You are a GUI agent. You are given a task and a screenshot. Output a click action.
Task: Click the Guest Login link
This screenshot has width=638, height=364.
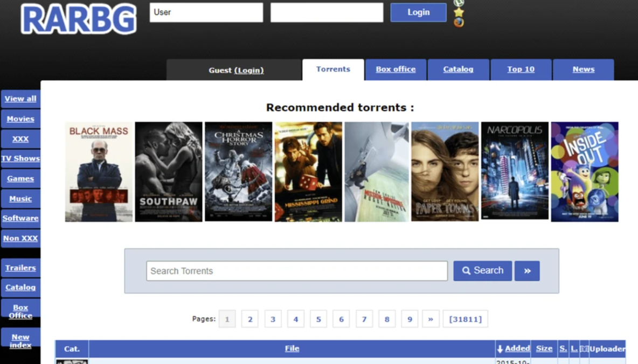[x=248, y=71]
